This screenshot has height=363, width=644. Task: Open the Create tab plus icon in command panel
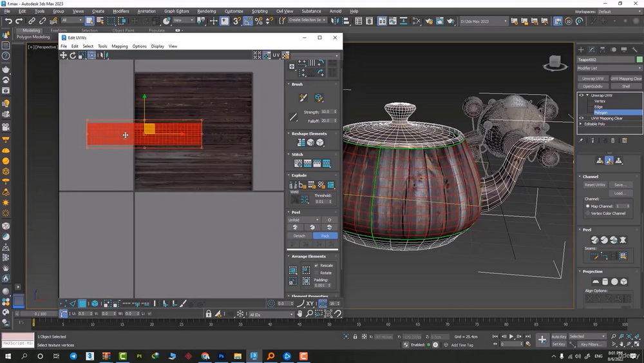point(581,50)
